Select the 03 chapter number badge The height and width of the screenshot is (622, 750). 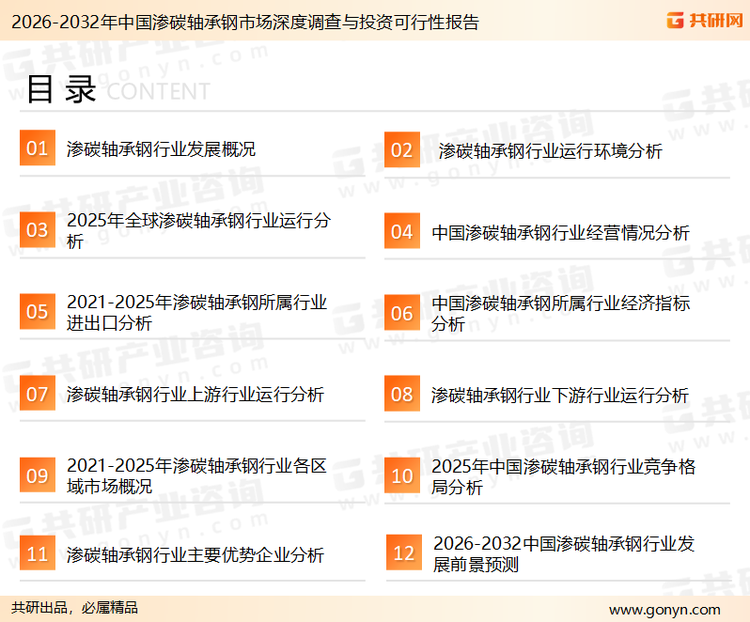pyautogui.click(x=37, y=231)
